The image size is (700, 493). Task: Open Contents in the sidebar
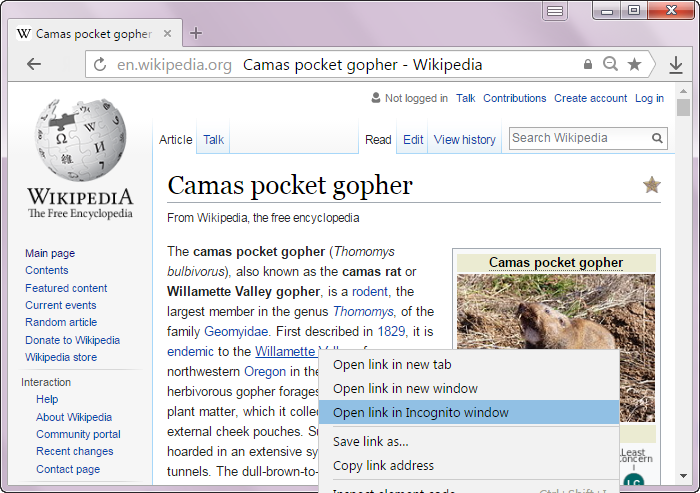click(x=46, y=270)
